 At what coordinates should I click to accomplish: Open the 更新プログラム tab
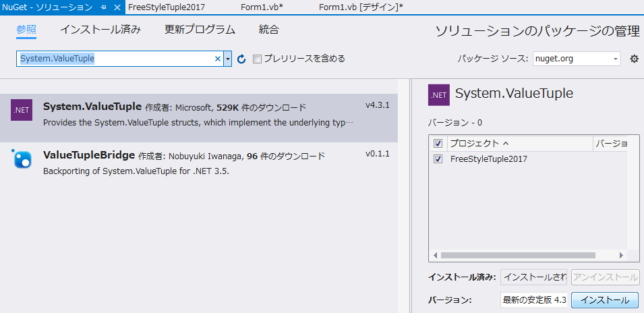click(200, 30)
